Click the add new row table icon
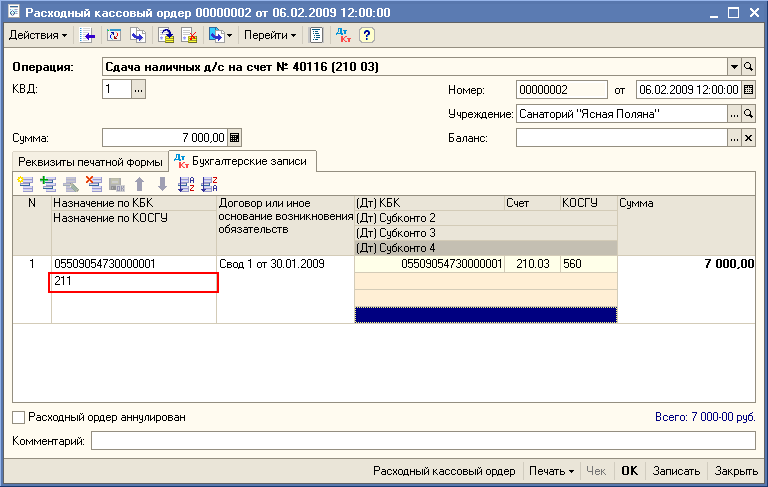The width and height of the screenshot is (768, 487). pos(25,184)
